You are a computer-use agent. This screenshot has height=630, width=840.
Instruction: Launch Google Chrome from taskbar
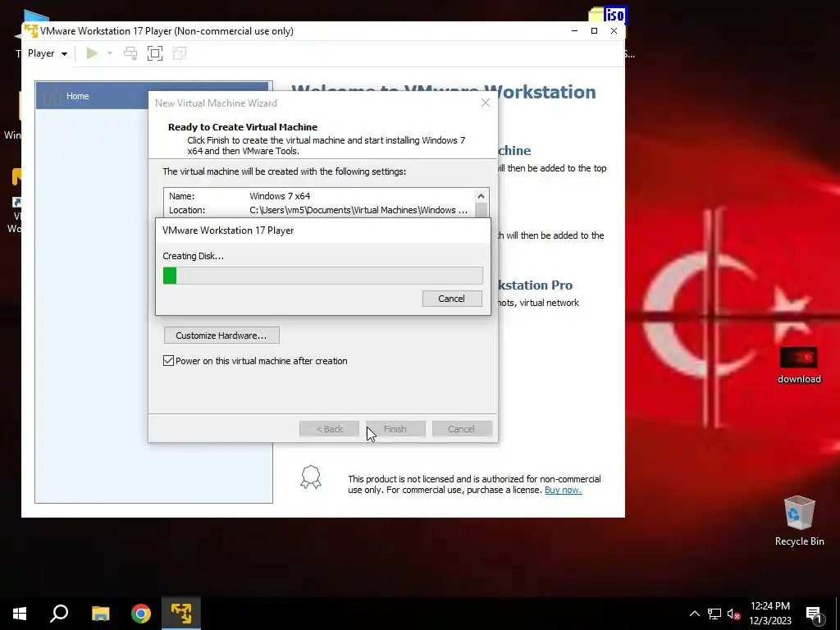pyautogui.click(x=141, y=614)
